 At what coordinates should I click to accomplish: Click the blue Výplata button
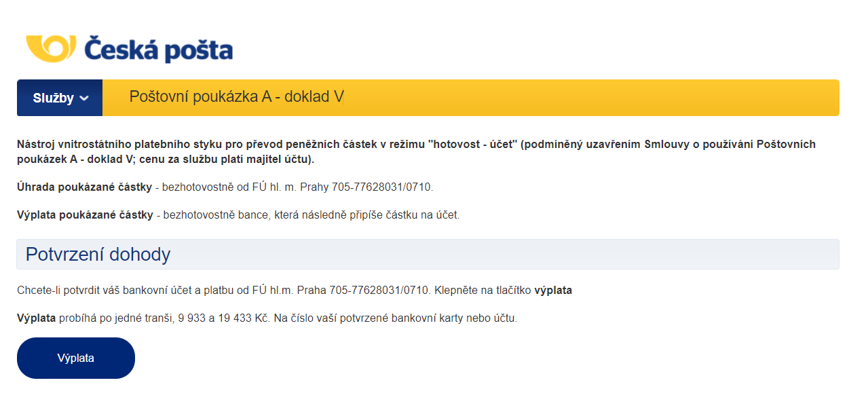click(76, 358)
